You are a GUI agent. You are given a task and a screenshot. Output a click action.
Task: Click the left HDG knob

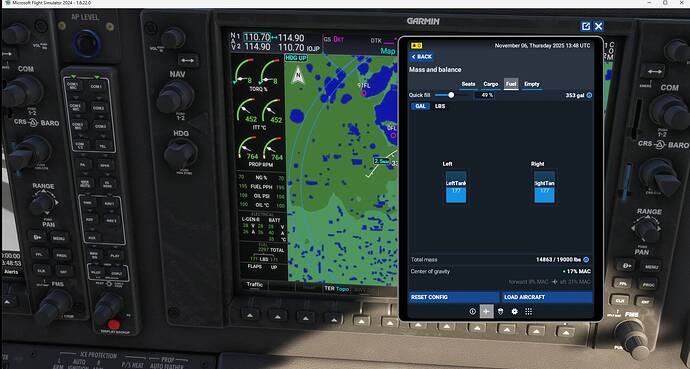coord(181,153)
